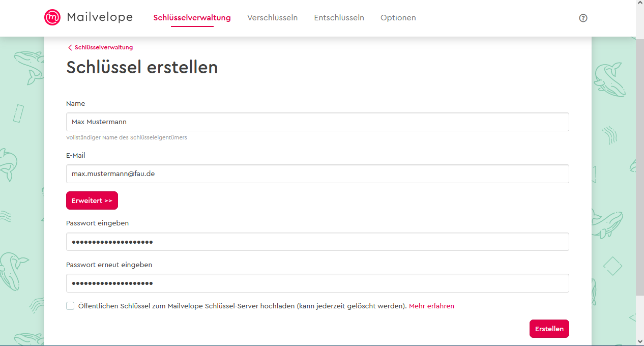
Task: Click the Passwort eingeben field
Action: pyautogui.click(x=317, y=242)
